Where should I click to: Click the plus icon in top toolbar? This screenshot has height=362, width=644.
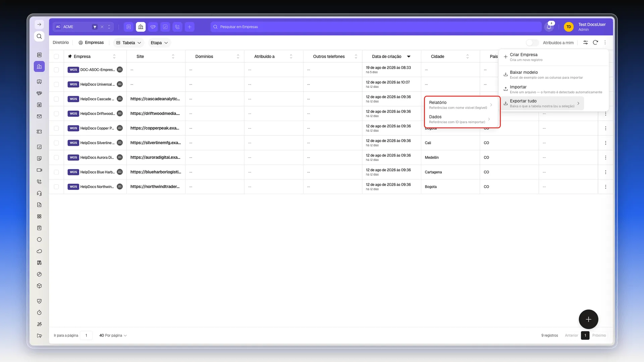(x=190, y=27)
